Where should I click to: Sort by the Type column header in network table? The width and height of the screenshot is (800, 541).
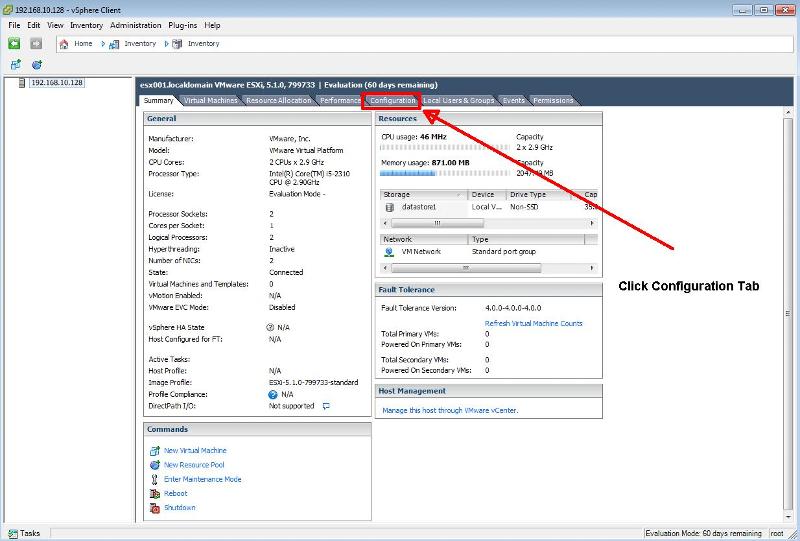pyautogui.click(x=526, y=239)
